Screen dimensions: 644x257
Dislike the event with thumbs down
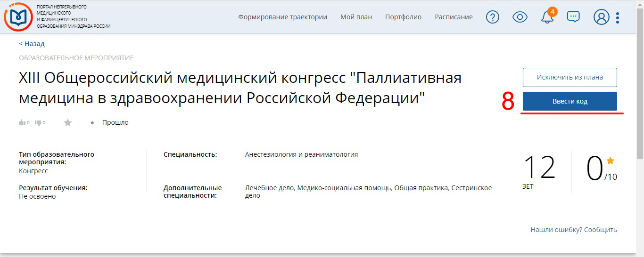38,123
